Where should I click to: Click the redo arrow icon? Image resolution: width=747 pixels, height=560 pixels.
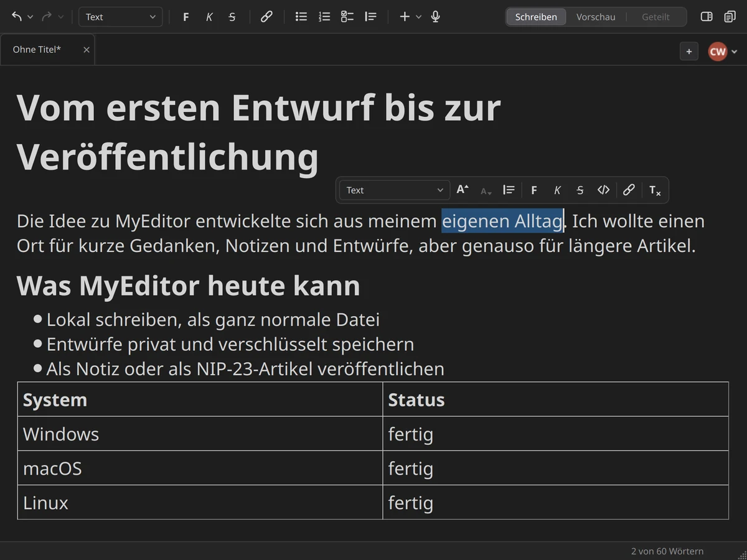(47, 17)
